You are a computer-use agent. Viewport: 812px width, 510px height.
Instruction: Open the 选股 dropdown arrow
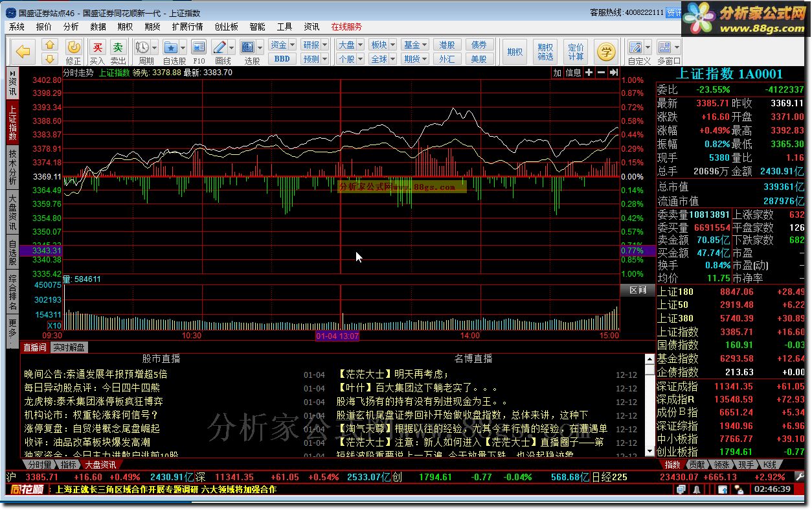coord(260,47)
